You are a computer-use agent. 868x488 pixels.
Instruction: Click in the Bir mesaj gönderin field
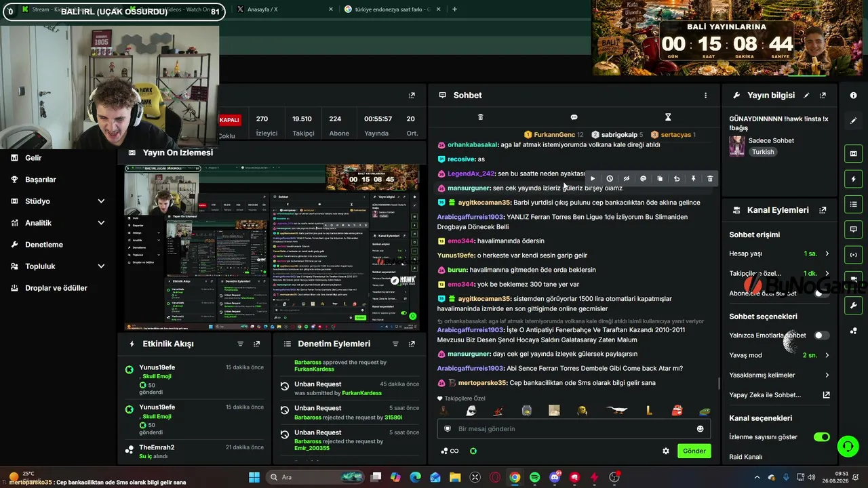[x=574, y=429]
